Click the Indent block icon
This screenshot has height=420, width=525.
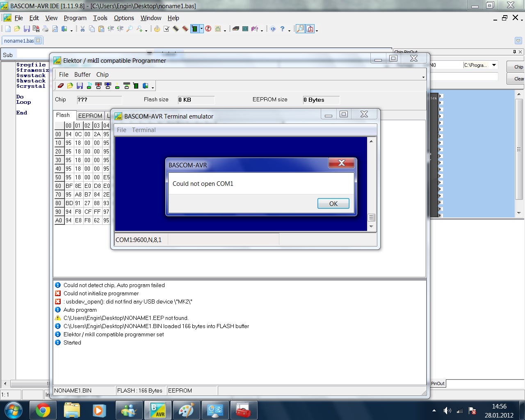point(111,29)
